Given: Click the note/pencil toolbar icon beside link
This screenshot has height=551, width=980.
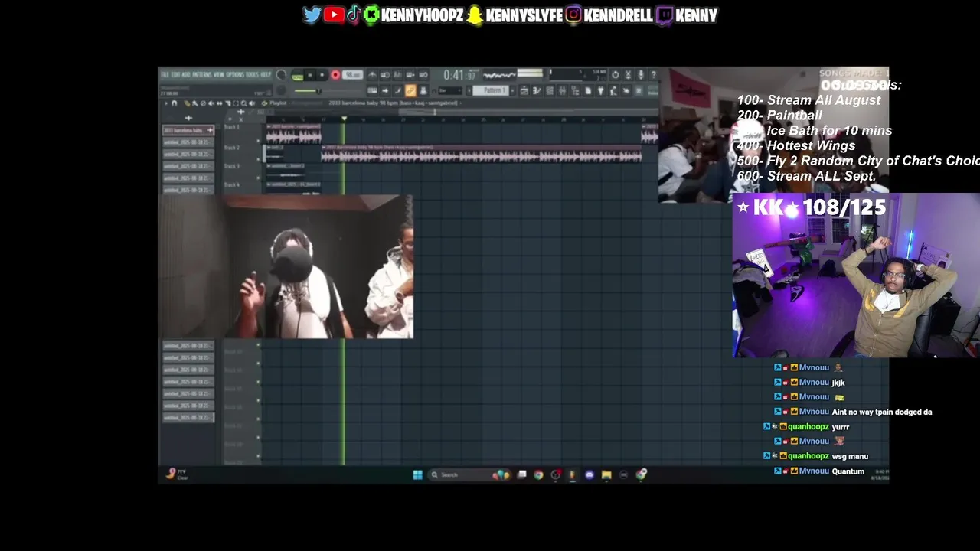Looking at the screenshot, I should click(397, 90).
